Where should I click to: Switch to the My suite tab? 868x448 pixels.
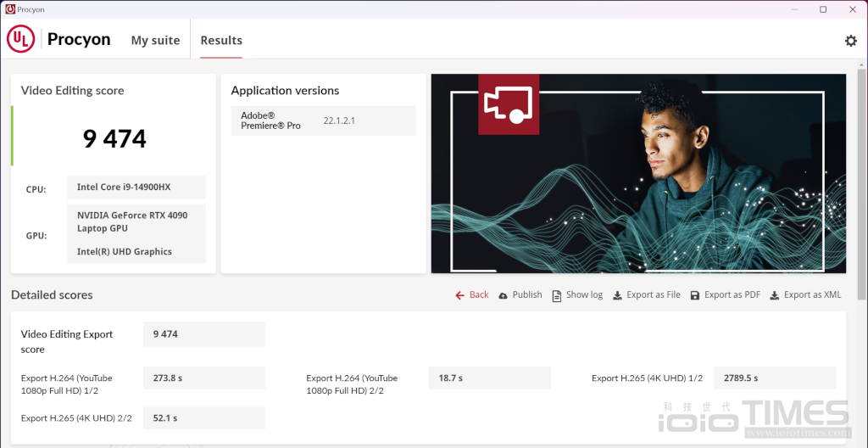(156, 41)
